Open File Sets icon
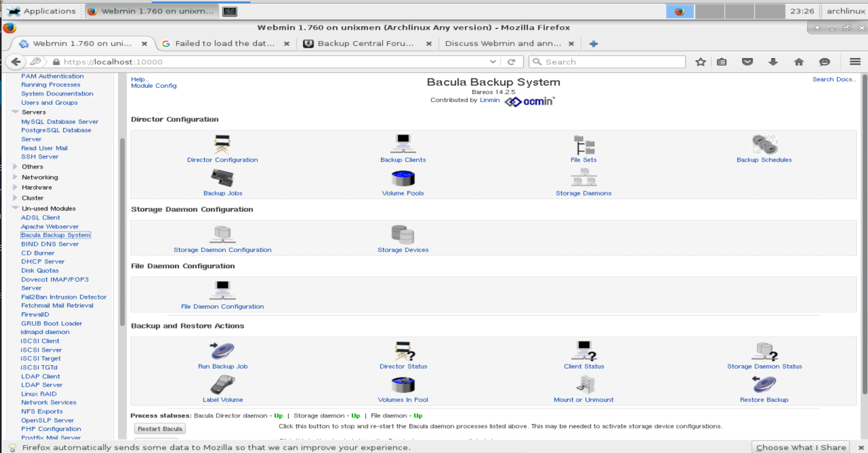 [x=584, y=144]
